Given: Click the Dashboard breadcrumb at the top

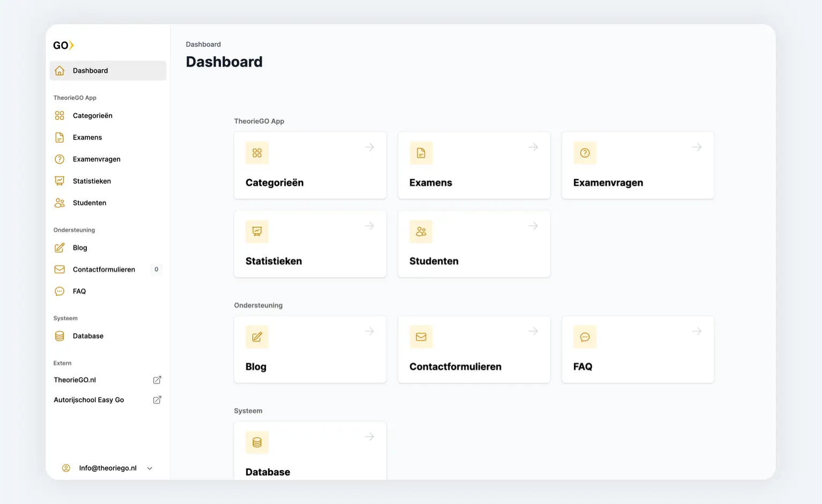Looking at the screenshot, I should pos(203,44).
